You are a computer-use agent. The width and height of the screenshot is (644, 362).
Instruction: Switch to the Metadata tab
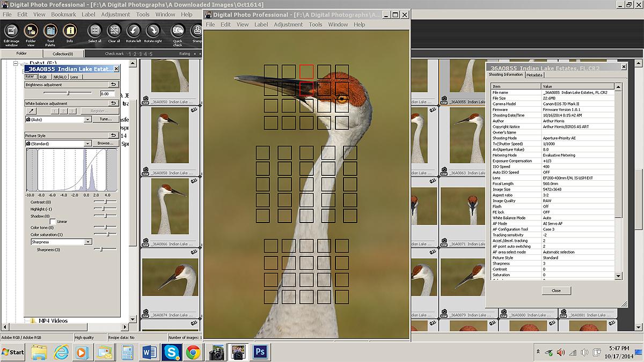534,75
